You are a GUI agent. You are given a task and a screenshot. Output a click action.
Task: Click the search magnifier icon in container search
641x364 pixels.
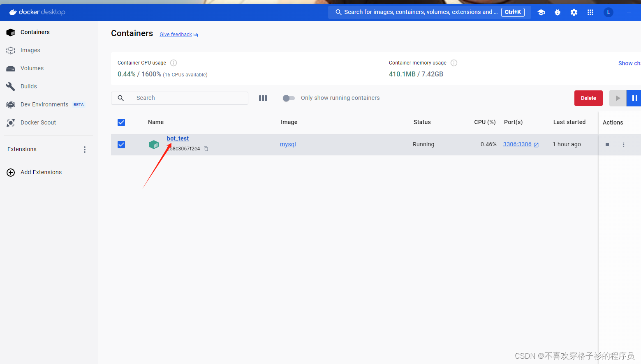[121, 98]
